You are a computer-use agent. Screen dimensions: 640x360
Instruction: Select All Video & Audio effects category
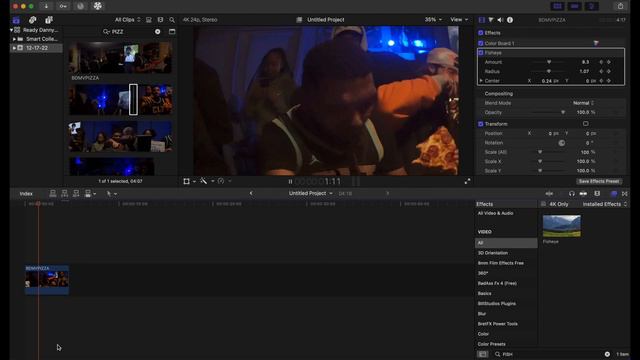click(x=496, y=213)
